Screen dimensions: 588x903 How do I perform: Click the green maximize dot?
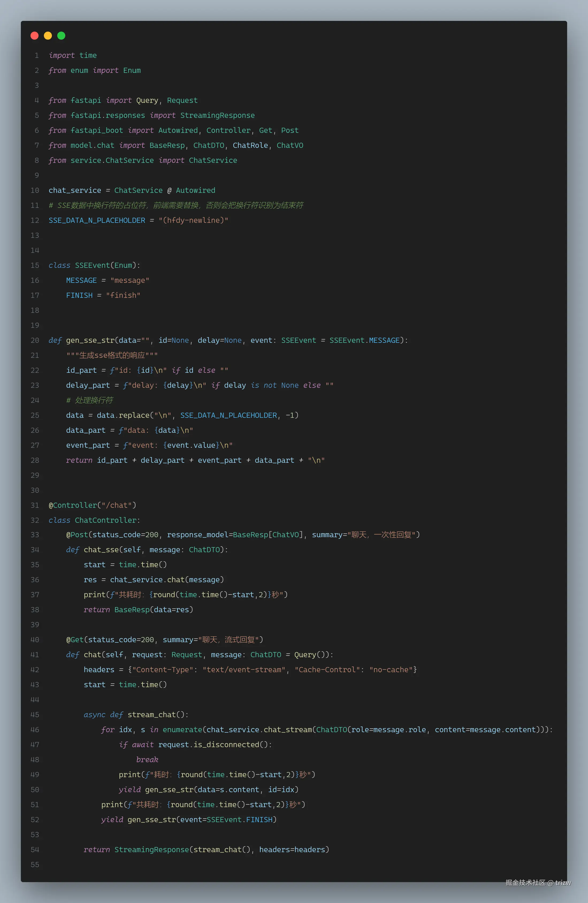(x=61, y=36)
